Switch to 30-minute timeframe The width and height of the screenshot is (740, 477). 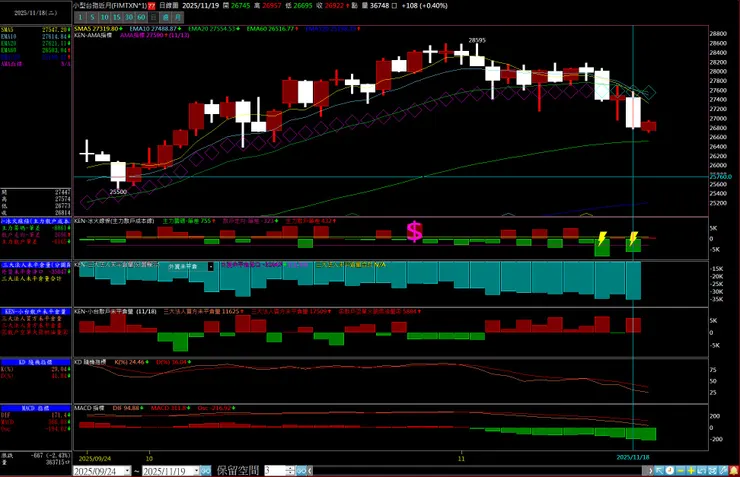(129, 17)
